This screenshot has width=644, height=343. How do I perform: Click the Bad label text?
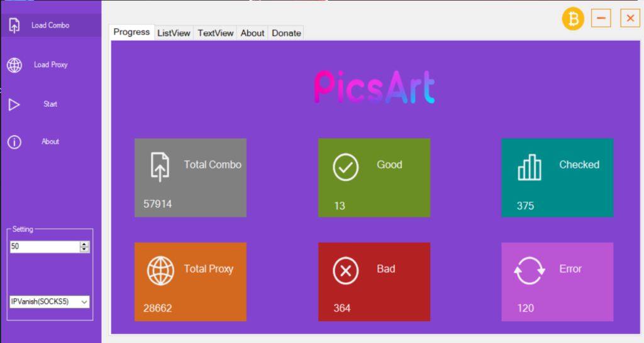[386, 269]
